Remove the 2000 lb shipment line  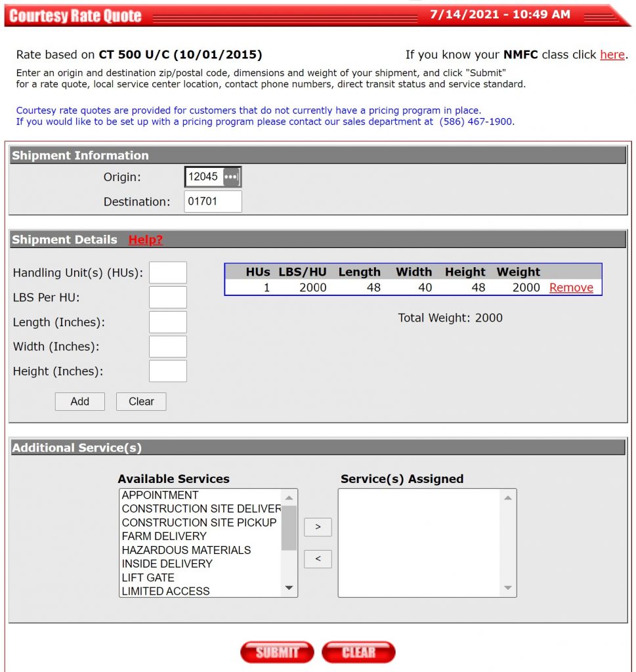[x=571, y=287]
